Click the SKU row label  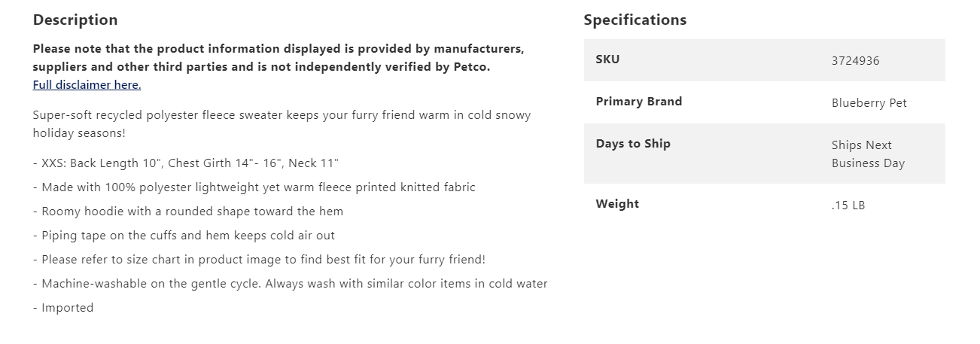(607, 59)
